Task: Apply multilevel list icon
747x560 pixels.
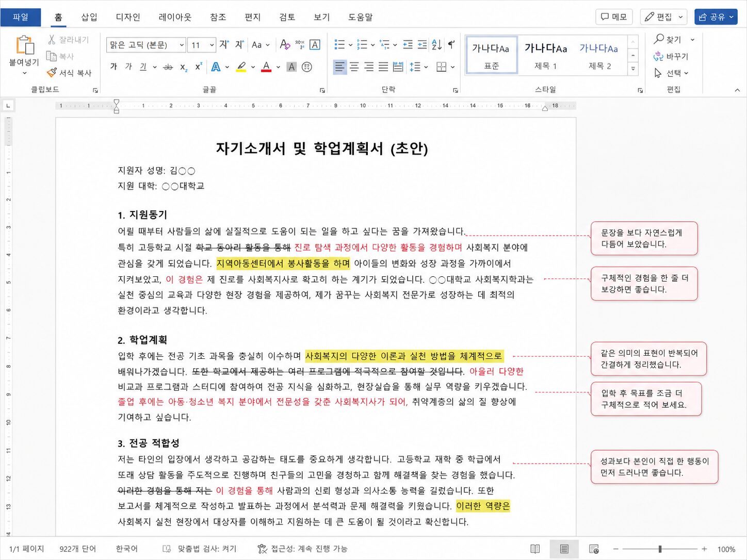Action: (384, 45)
